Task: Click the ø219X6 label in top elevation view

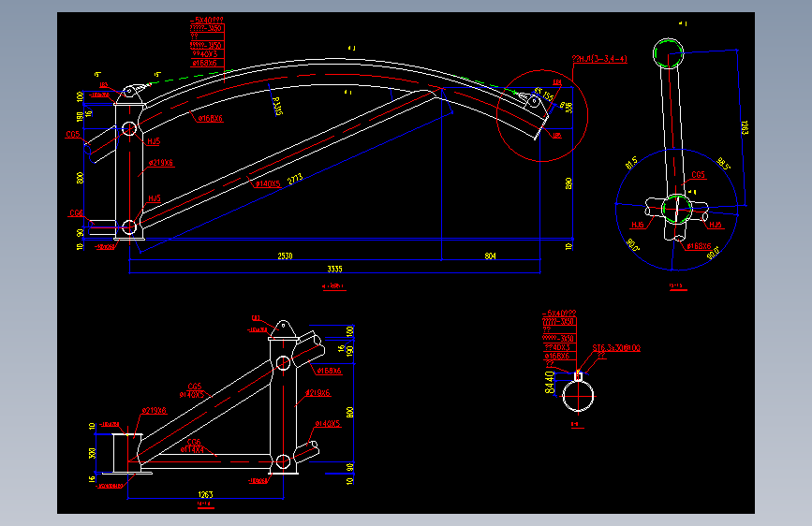Action: [x=161, y=163]
